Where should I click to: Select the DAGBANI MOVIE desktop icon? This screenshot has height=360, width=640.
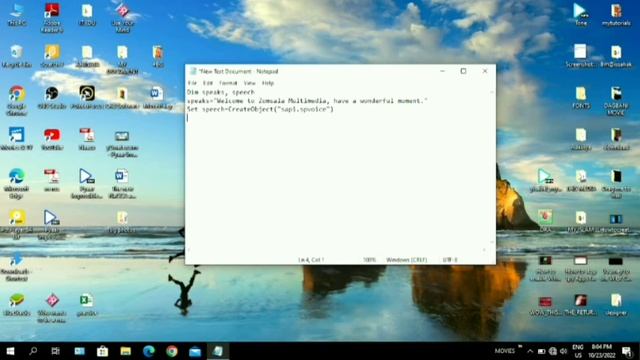tap(616, 100)
